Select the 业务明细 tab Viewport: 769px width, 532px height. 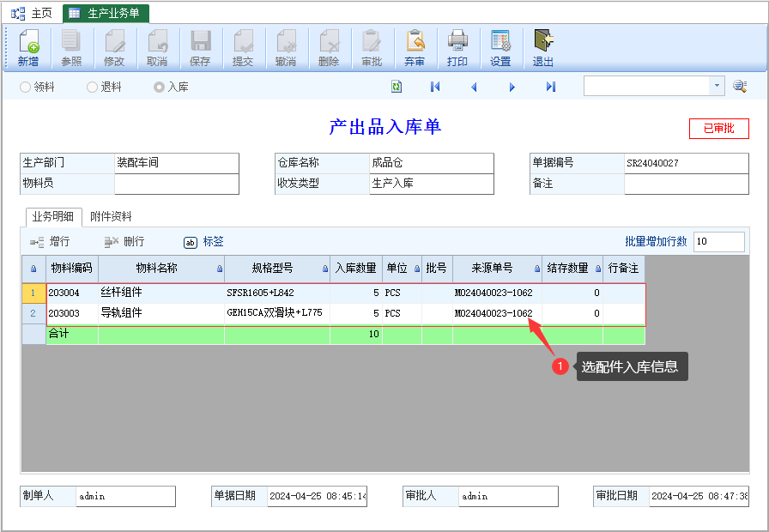pyautogui.click(x=53, y=216)
